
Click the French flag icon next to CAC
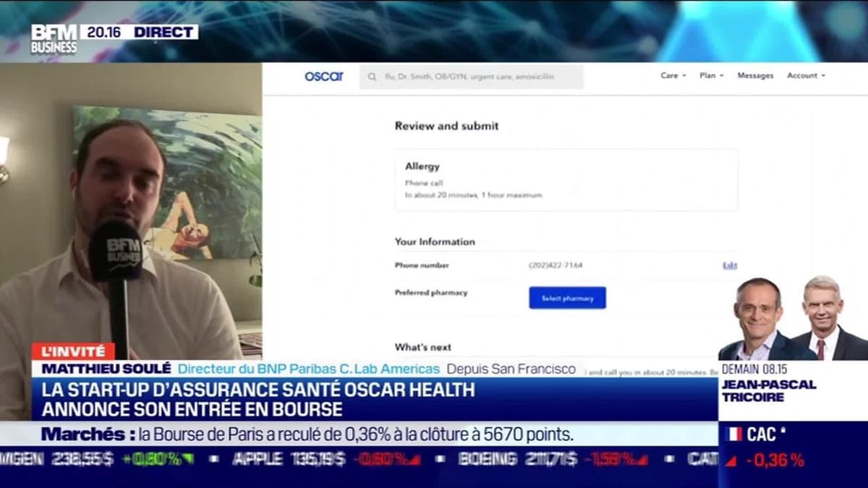coord(733,435)
